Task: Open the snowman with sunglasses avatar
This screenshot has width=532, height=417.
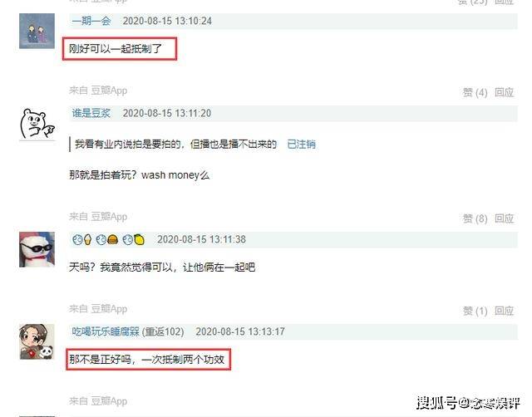Action: (x=37, y=249)
